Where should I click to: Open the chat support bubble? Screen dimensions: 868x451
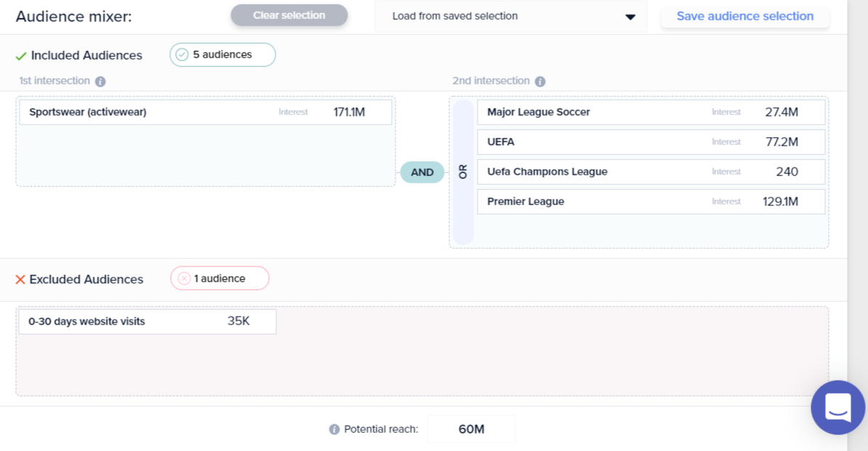click(x=838, y=407)
